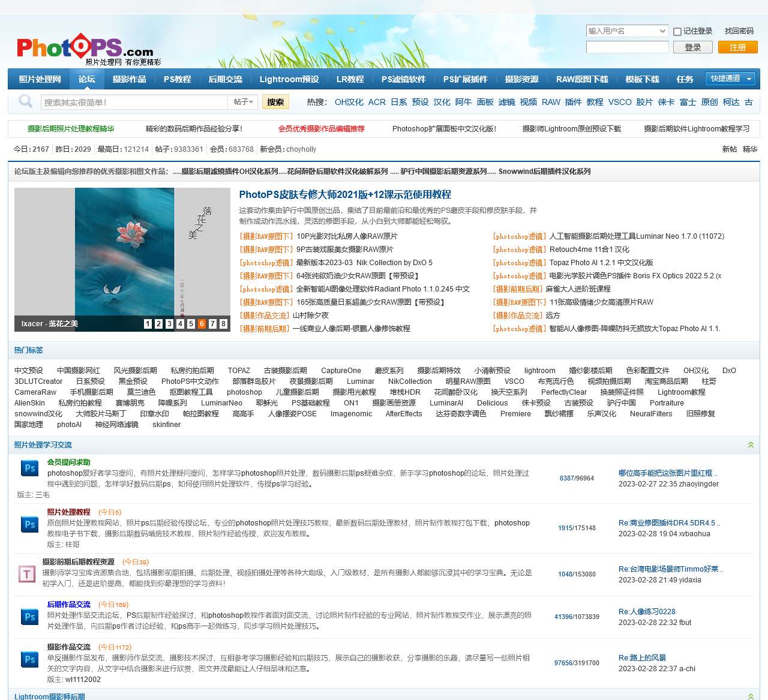Select the 论坛 nav tab

[86, 79]
